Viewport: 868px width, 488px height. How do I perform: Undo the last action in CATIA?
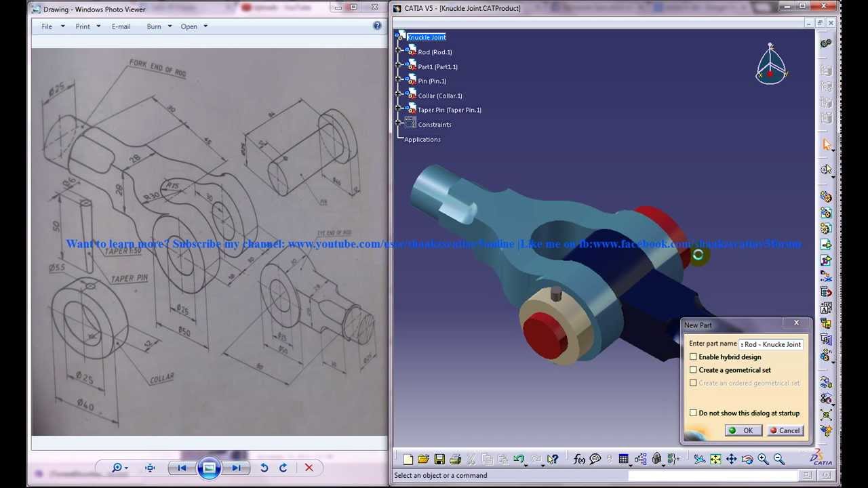tap(518, 460)
